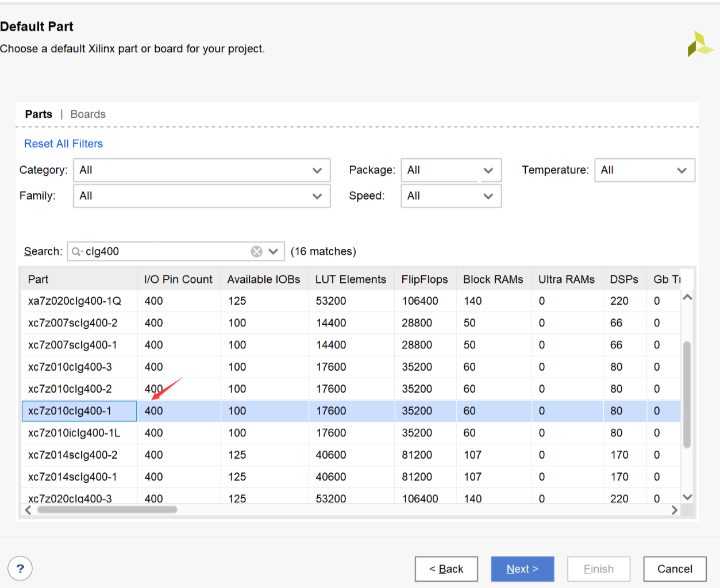Sort by I/O Pin Count column header
The image size is (720, 588).
(179, 279)
